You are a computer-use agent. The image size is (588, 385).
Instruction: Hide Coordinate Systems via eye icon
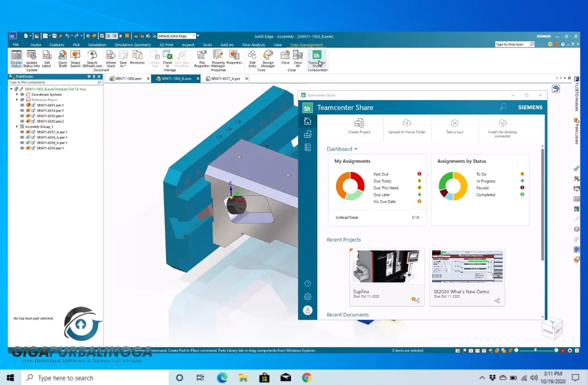(22, 94)
